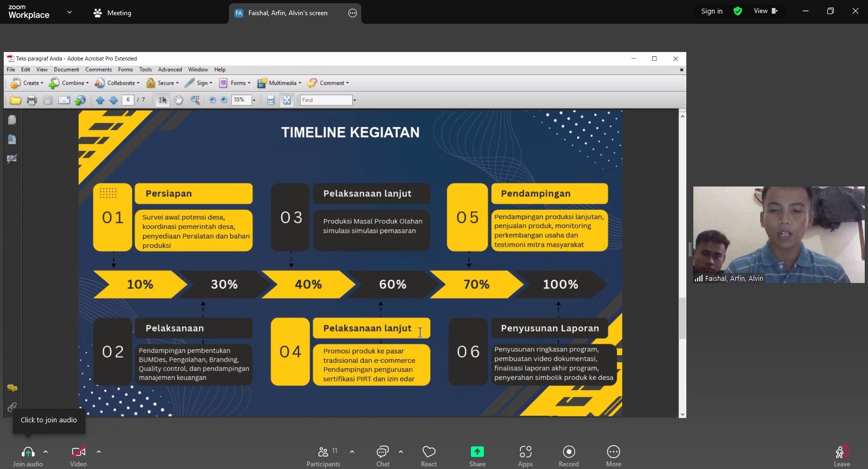Open the More options icon
Image resolution: width=868 pixels, height=469 pixels.
coord(613,452)
